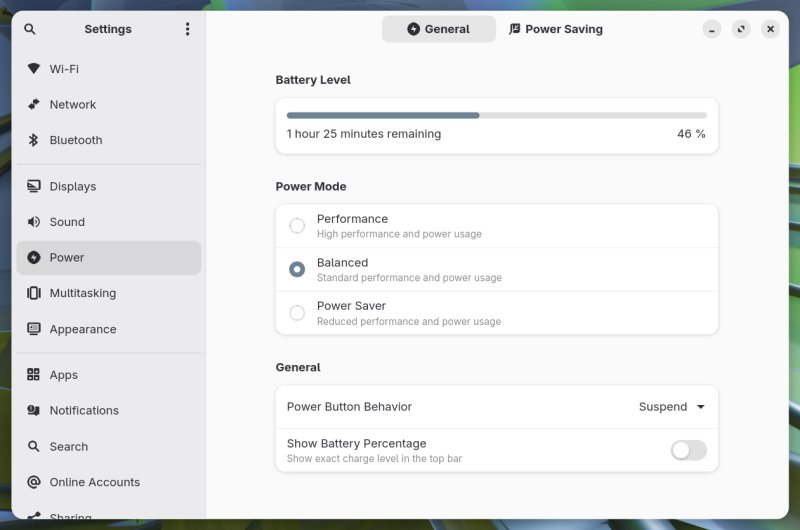Switch to the Power Saving tab
800x530 pixels.
[556, 29]
